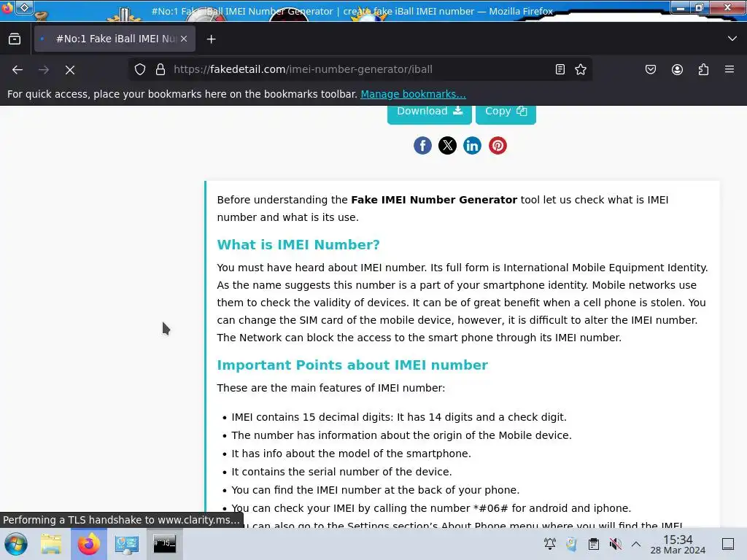The height and width of the screenshot is (560, 747).
Task: Open notifications bell tray icon
Action: tap(550, 544)
